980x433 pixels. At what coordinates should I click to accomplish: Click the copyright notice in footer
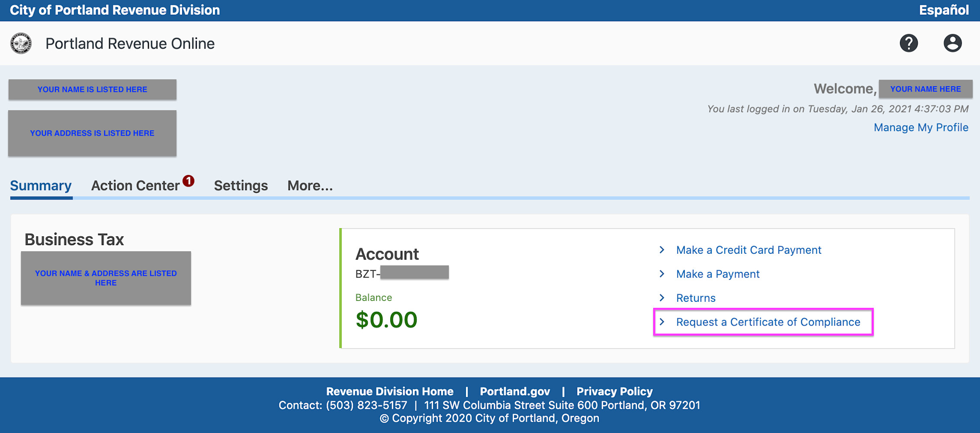pos(489,418)
